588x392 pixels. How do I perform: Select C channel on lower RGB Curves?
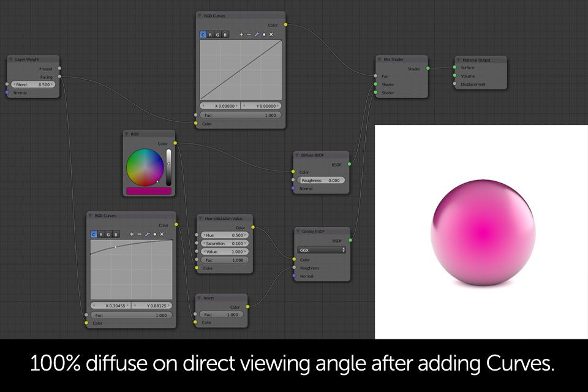(94, 235)
